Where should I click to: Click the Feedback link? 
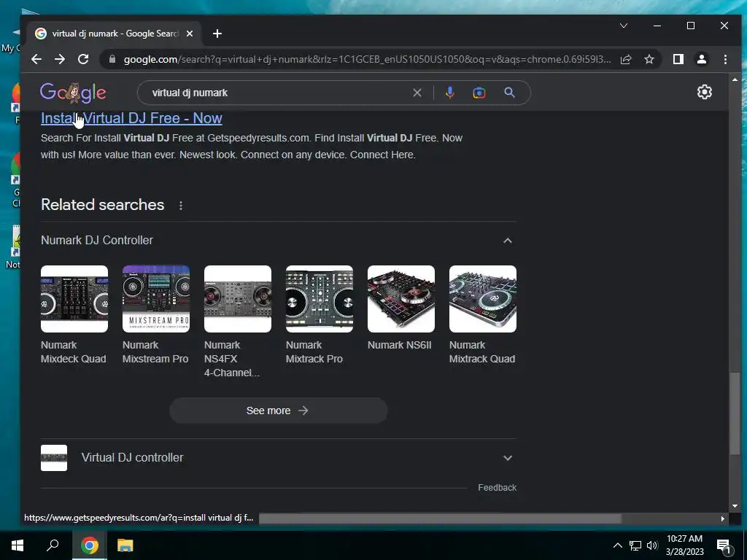tap(497, 488)
